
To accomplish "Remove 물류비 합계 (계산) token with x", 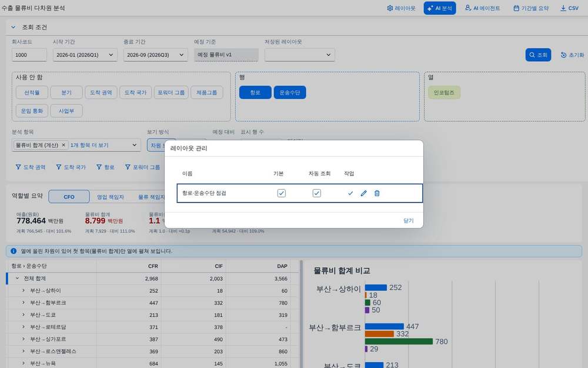I will (x=64, y=145).
